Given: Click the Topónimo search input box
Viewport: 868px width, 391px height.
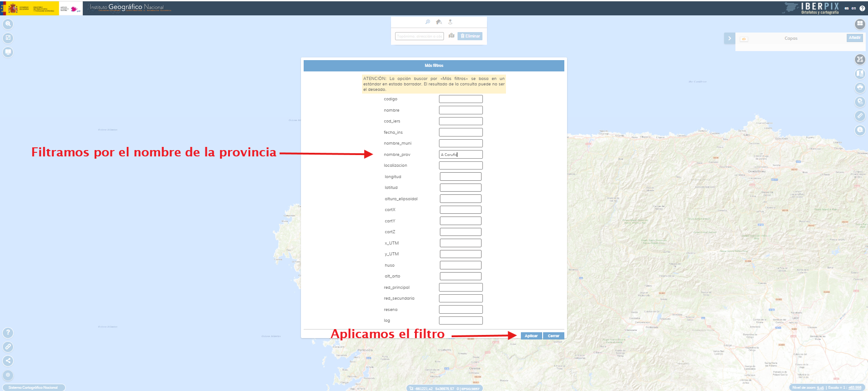Looking at the screenshot, I should [419, 36].
